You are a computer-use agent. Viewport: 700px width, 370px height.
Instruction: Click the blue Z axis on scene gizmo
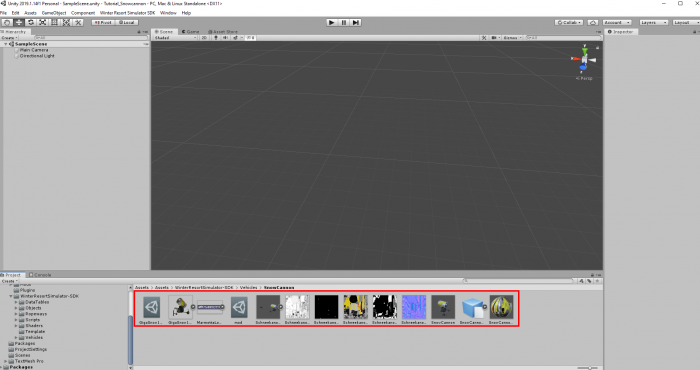pyautogui.click(x=583, y=67)
